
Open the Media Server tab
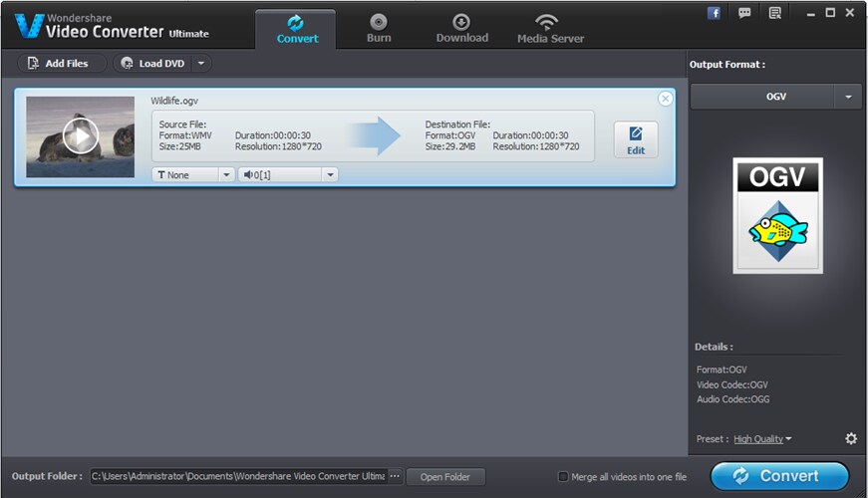coord(550,29)
